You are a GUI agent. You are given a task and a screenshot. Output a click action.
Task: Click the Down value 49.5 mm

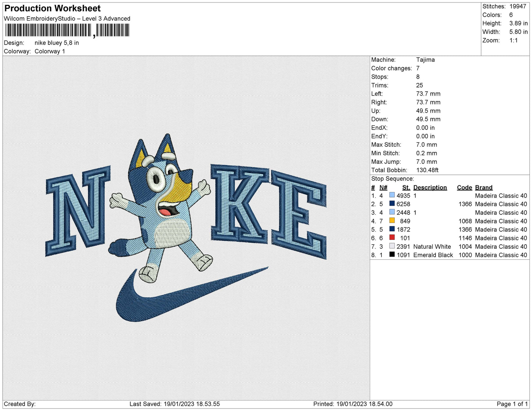[x=428, y=119]
